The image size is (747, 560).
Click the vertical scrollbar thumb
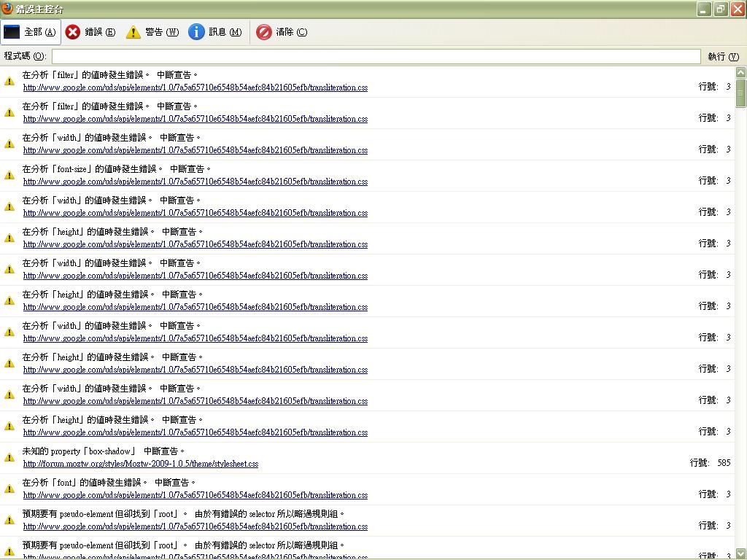[x=741, y=93]
